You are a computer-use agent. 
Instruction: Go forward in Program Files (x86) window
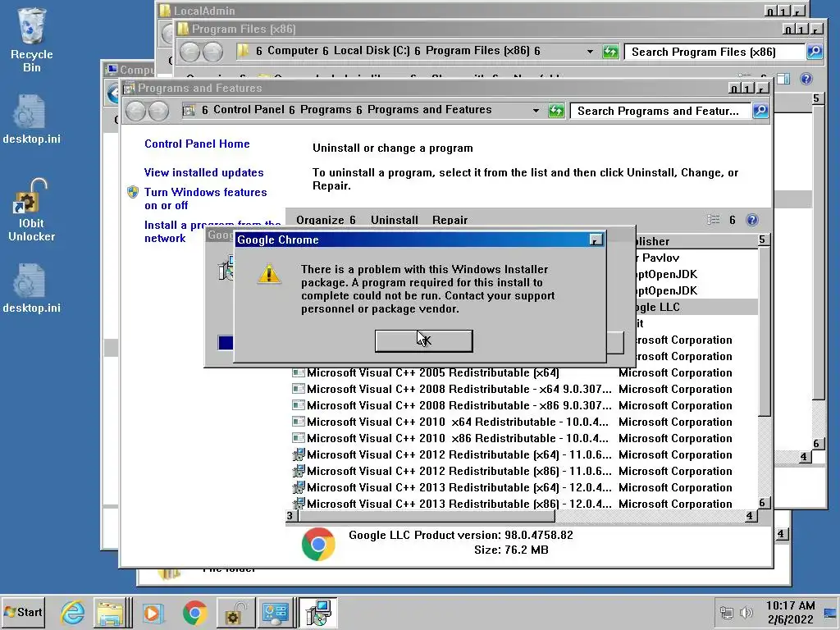coord(212,52)
